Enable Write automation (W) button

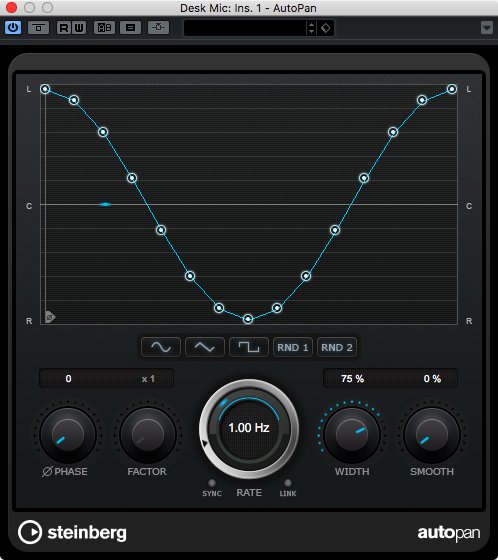coord(79,28)
